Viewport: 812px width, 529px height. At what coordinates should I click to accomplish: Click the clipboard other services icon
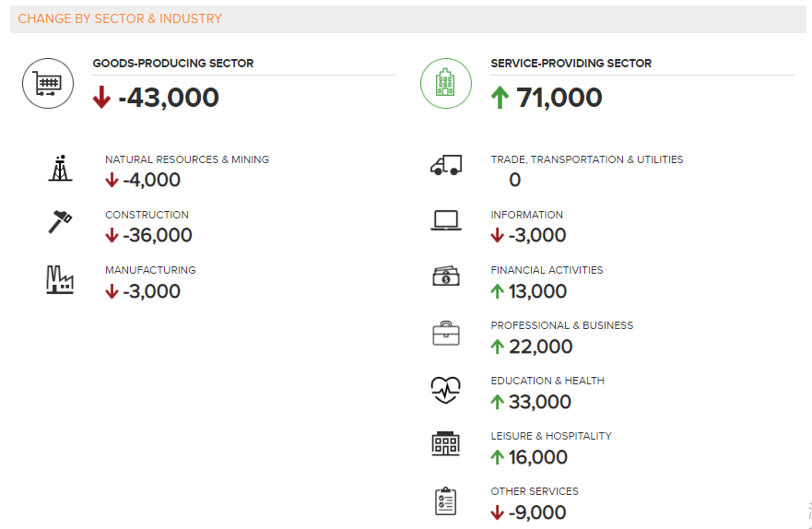coord(446,500)
